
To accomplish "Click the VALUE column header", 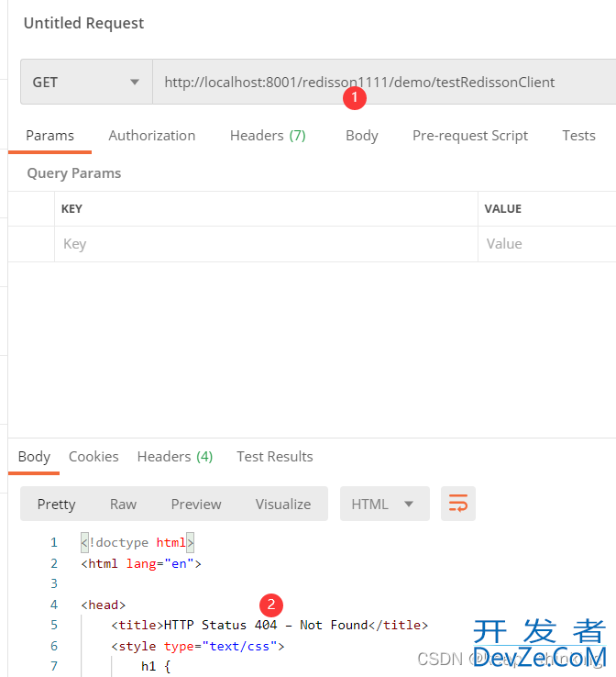I will (x=503, y=209).
